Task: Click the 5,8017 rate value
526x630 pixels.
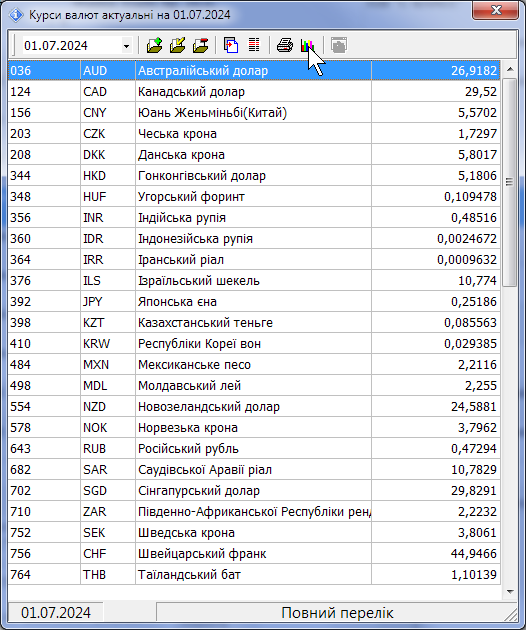Action: (x=477, y=155)
